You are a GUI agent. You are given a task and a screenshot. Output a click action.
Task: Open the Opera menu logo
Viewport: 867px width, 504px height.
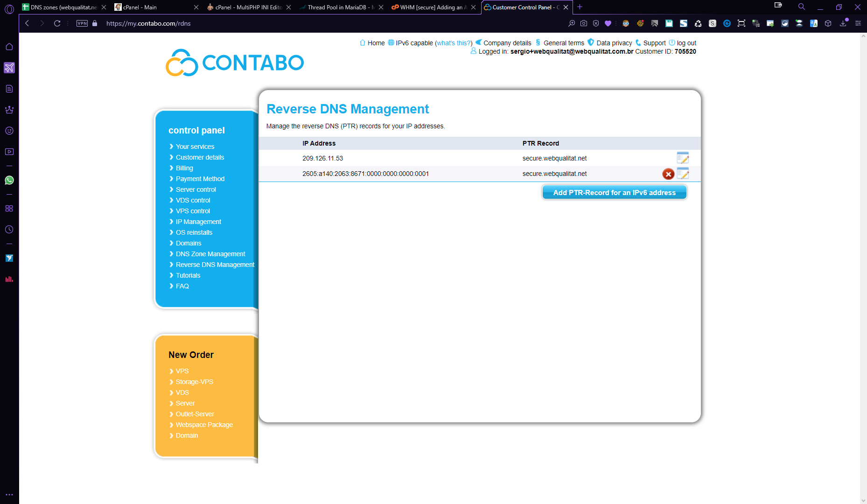pyautogui.click(x=9, y=9)
